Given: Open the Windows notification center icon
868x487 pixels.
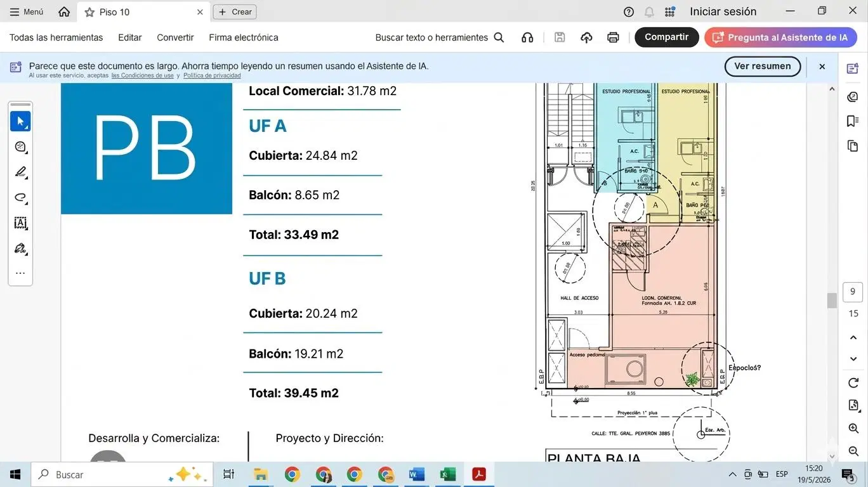Looking at the screenshot, I should [848, 474].
